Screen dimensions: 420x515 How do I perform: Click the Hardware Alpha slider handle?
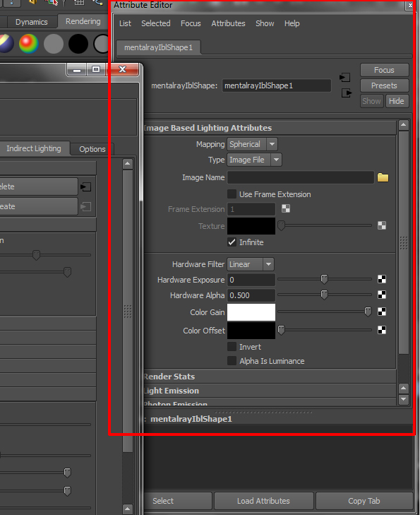click(x=324, y=295)
